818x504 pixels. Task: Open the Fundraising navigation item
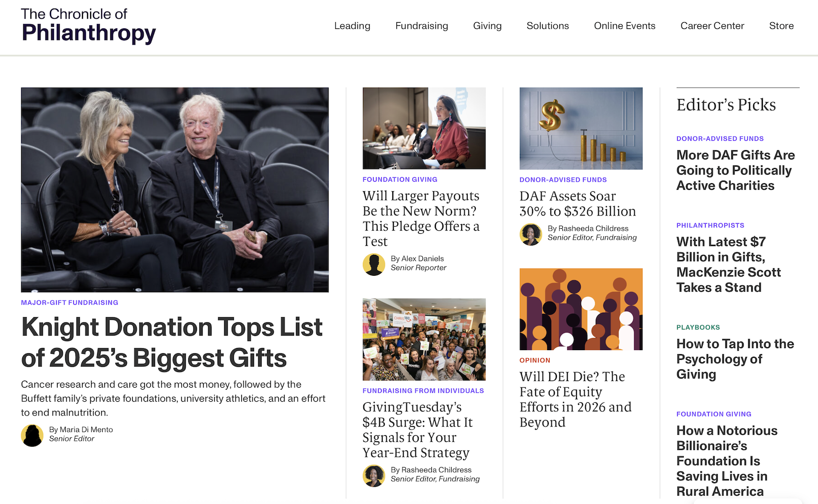tap(422, 26)
